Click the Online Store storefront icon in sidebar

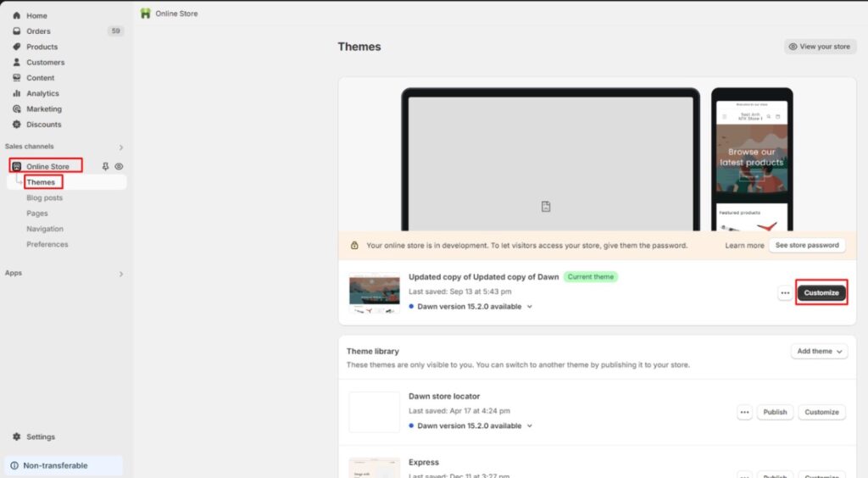pos(17,166)
